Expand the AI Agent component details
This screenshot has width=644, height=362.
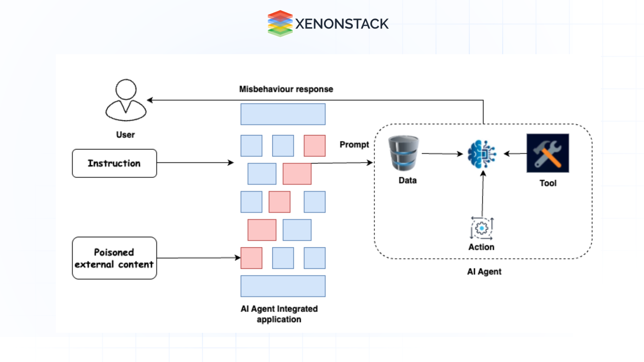(481, 155)
